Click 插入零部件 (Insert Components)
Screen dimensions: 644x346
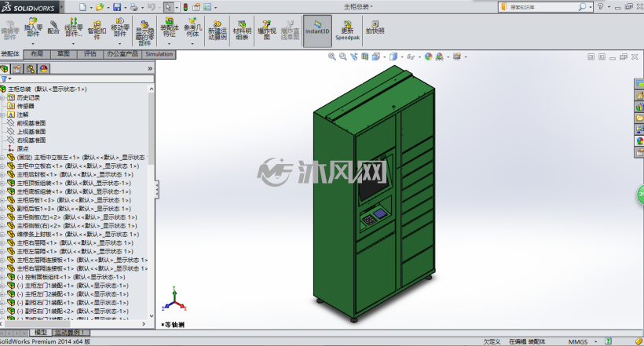(x=33, y=28)
